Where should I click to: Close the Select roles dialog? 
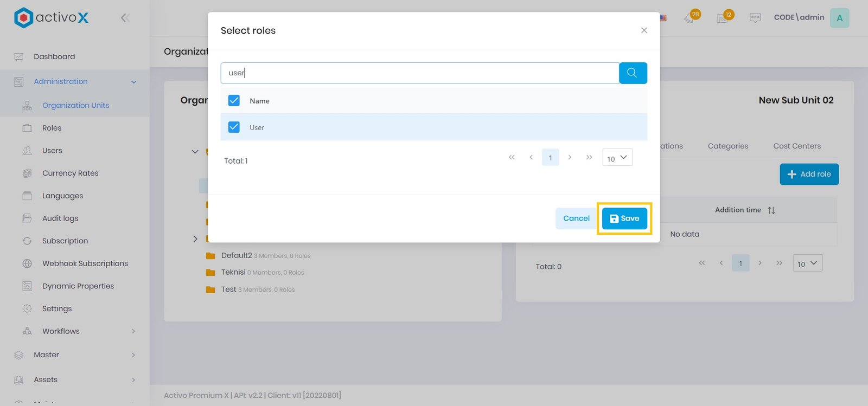tap(644, 30)
